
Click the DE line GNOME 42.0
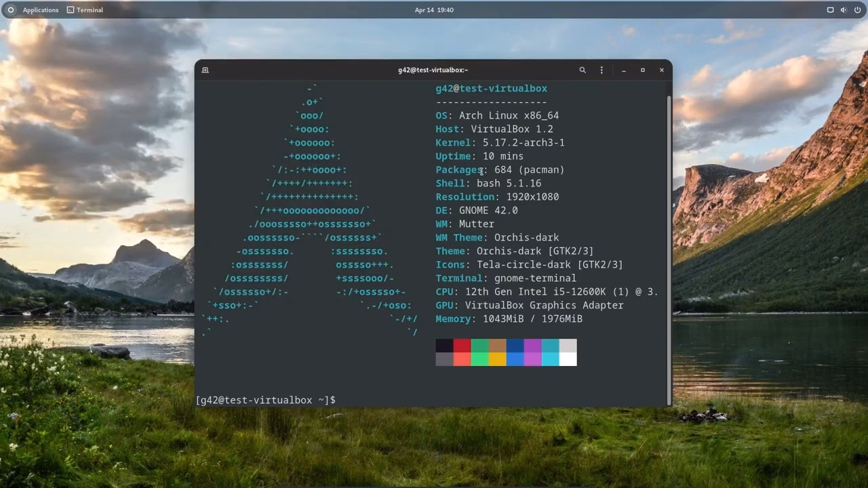coord(477,210)
